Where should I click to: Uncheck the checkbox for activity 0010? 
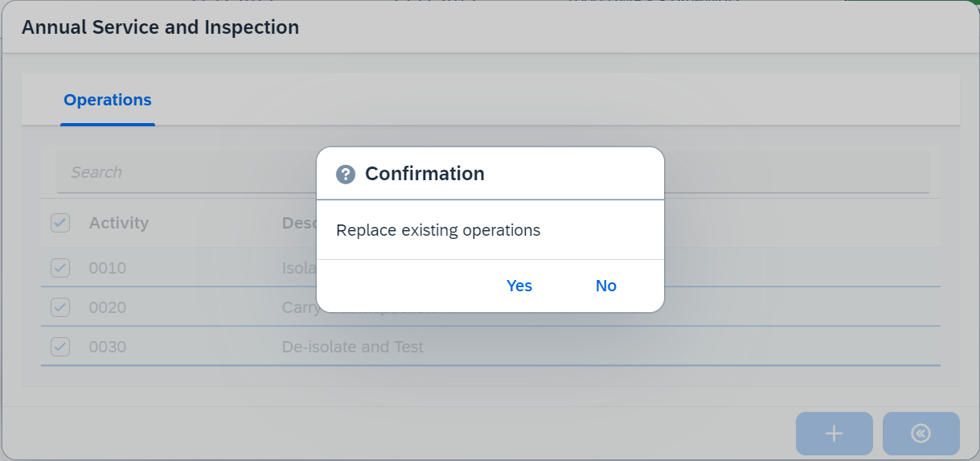(60, 268)
